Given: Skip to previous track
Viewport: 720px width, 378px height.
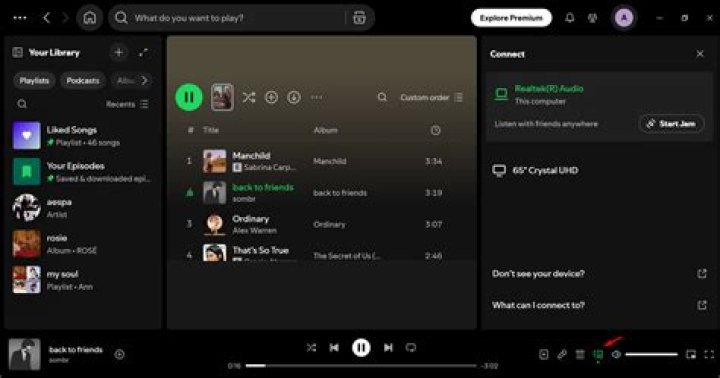Looking at the screenshot, I should coord(334,348).
